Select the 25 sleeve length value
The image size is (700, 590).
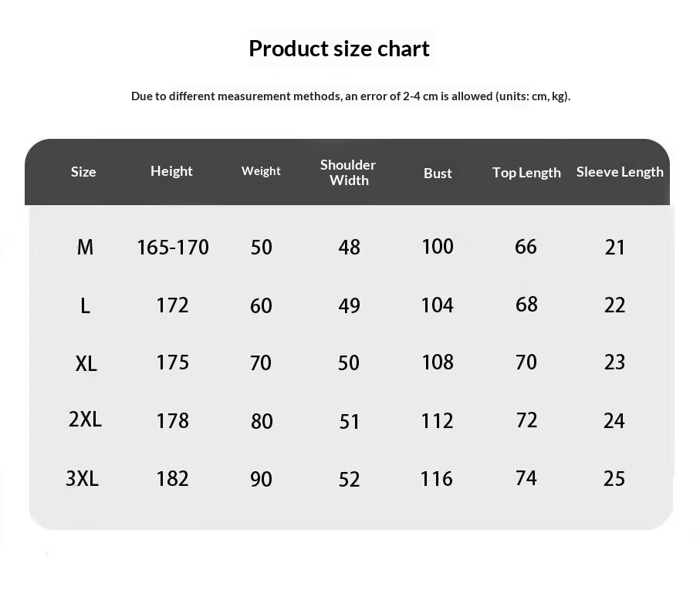[x=614, y=479]
